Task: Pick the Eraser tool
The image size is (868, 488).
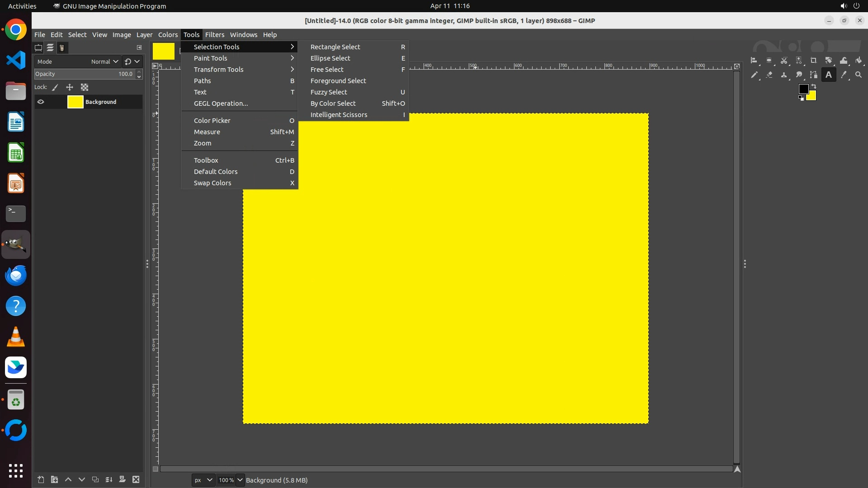Action: (769, 75)
